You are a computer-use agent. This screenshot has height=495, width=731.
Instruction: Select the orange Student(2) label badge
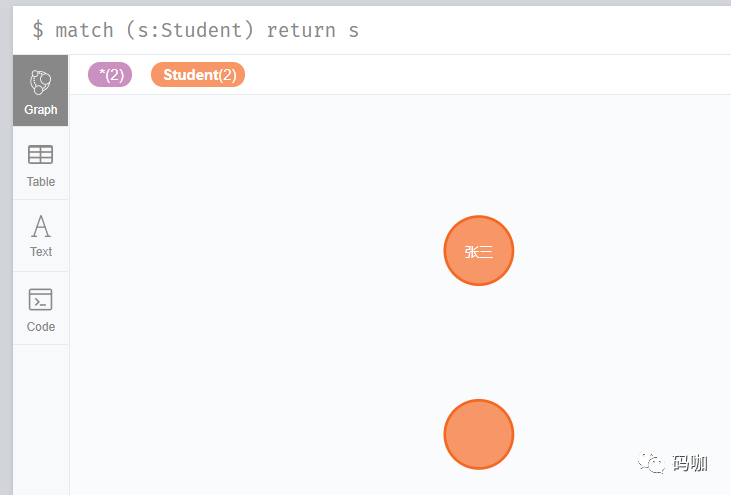click(x=198, y=75)
